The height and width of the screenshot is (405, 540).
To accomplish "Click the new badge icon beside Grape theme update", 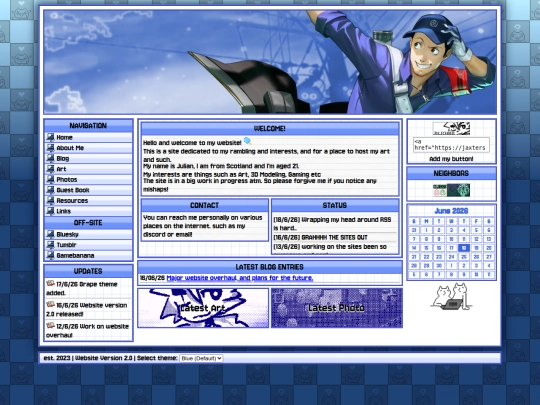I will (x=51, y=283).
